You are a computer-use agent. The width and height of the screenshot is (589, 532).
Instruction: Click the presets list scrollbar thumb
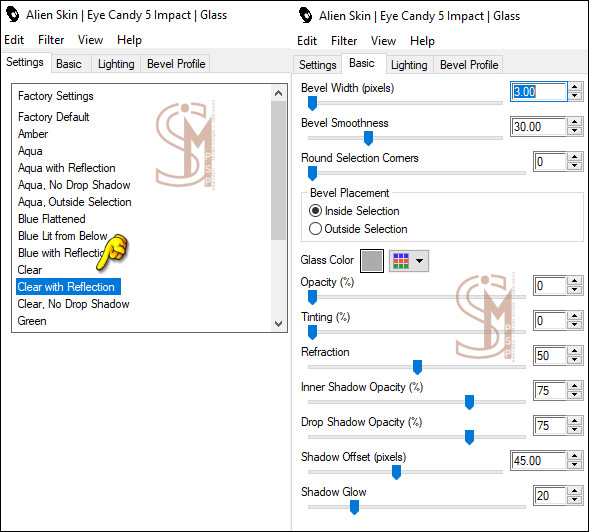click(278, 170)
